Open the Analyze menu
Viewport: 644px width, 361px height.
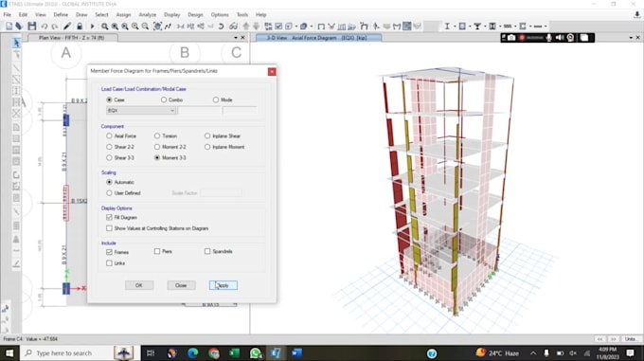point(148,15)
